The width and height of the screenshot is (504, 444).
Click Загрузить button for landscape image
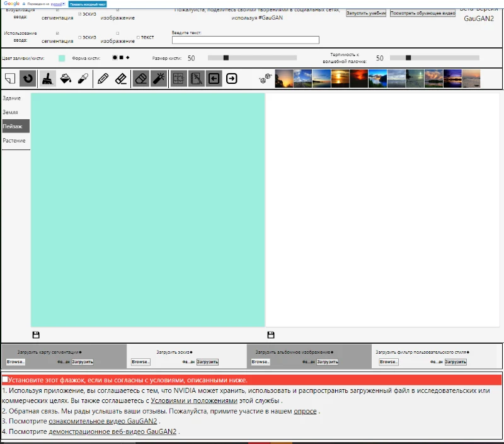[x=327, y=361]
